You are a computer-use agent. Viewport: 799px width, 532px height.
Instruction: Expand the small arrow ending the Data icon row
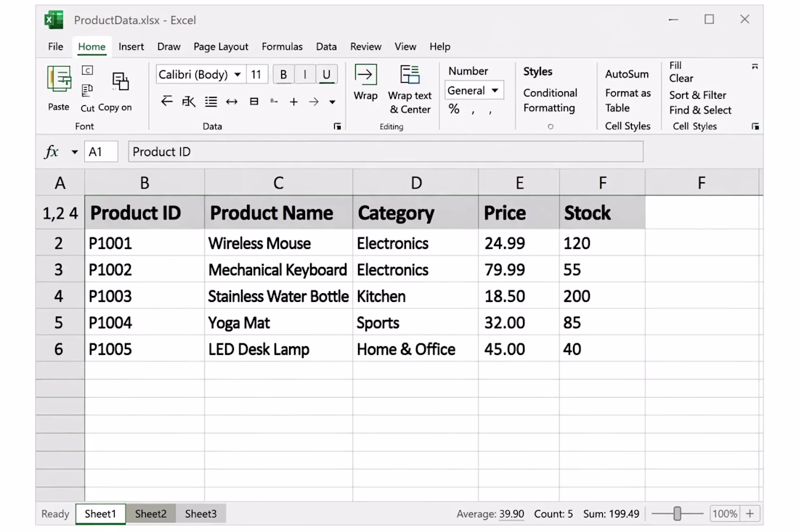(x=332, y=102)
